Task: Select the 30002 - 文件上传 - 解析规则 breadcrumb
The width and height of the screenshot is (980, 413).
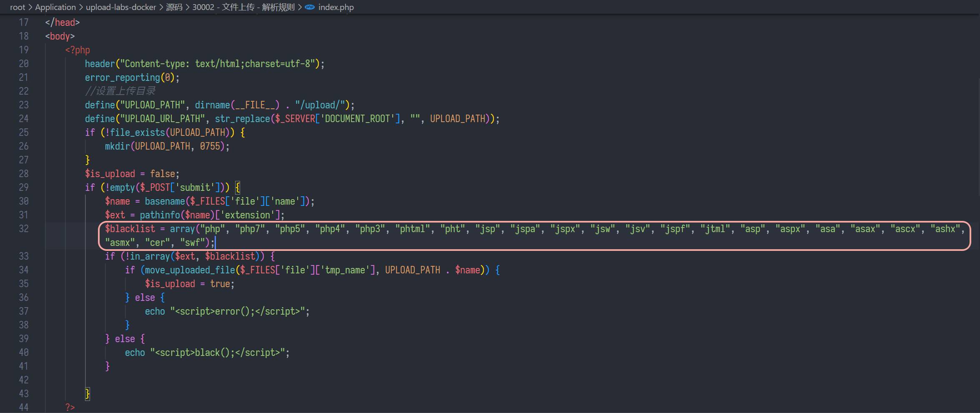Action: tap(243, 7)
